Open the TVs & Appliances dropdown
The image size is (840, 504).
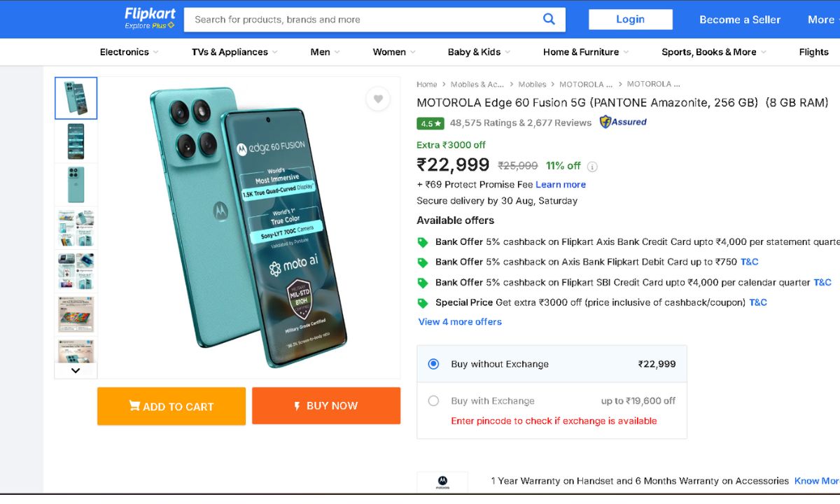[234, 52]
